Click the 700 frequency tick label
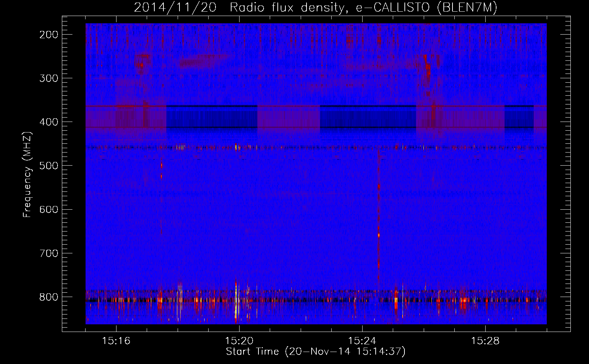 (49, 253)
